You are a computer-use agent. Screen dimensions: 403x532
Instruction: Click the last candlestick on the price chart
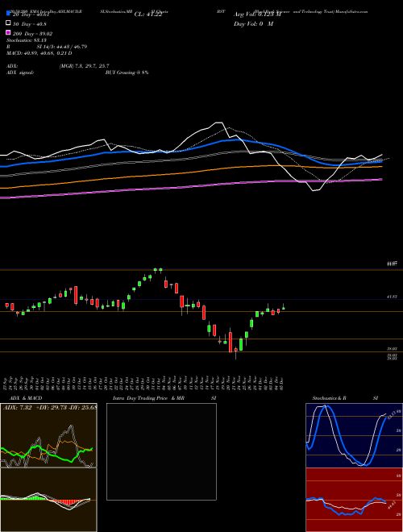283,307
